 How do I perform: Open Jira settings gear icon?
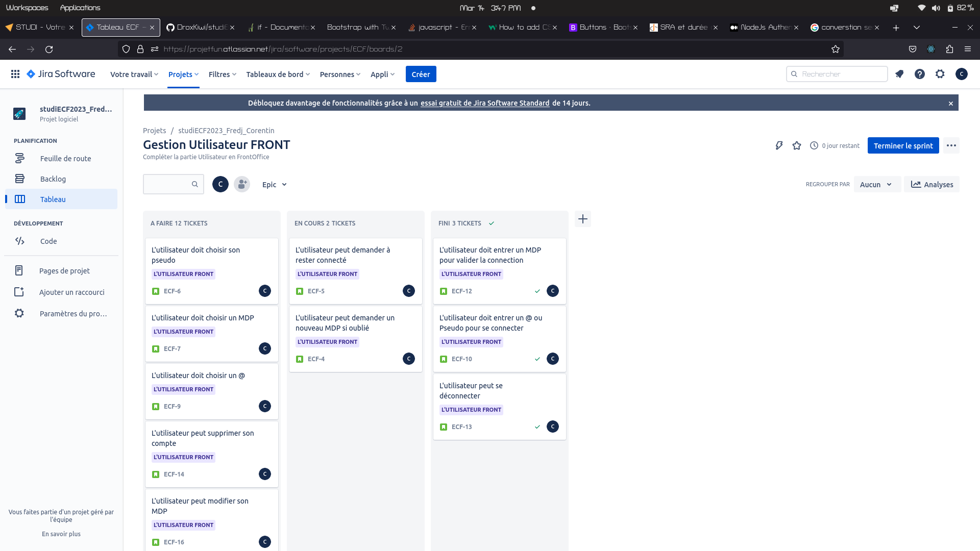pyautogui.click(x=940, y=74)
